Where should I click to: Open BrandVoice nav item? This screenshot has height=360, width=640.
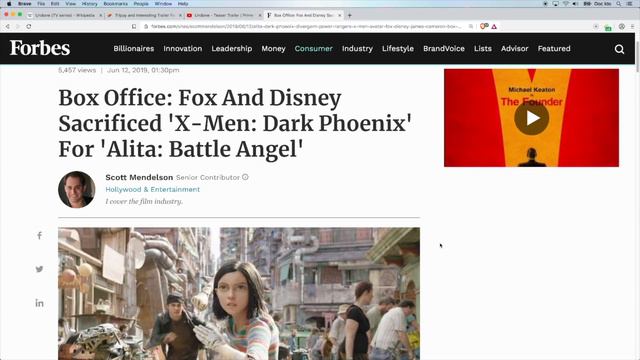(x=444, y=48)
